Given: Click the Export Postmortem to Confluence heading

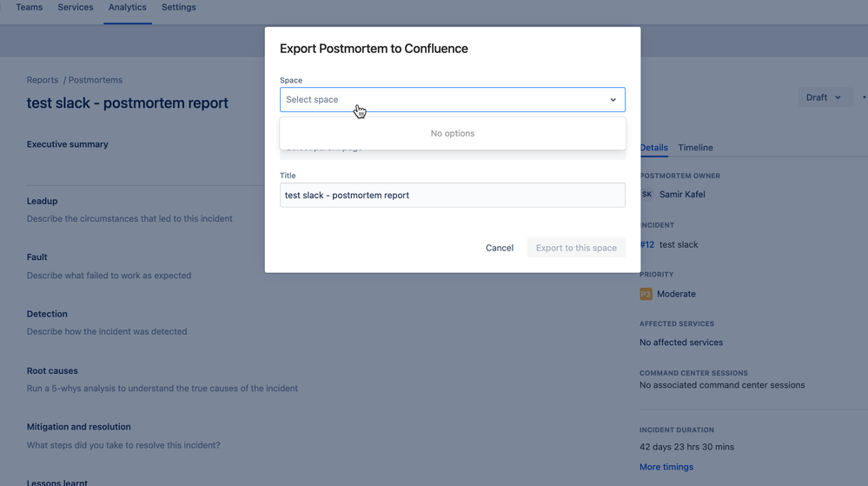Looking at the screenshot, I should tap(374, 49).
